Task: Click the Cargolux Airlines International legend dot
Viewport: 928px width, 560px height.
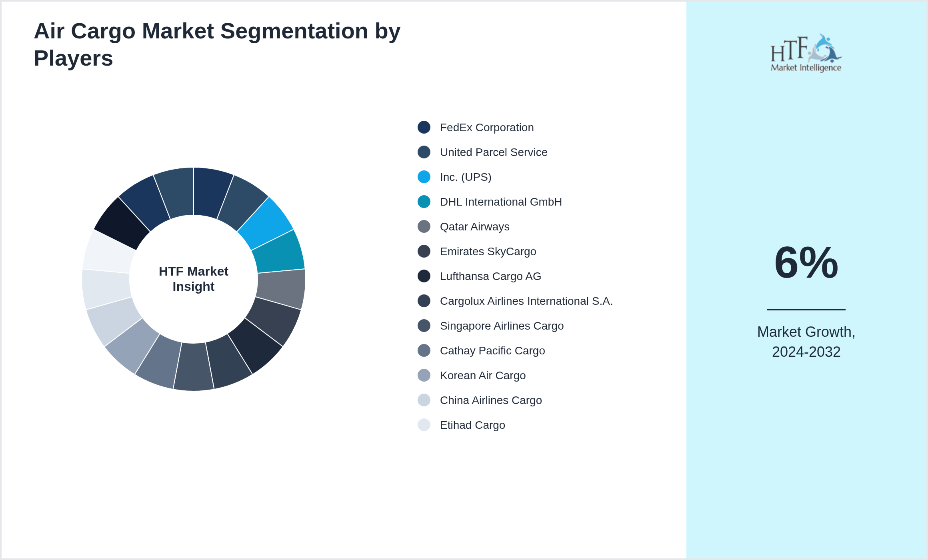Action: [424, 301]
